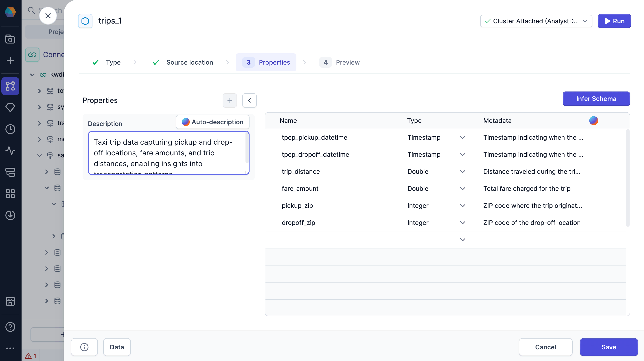Open the marketplace store icon in sidebar
Viewport: 644px width, 361px height.
pyautogui.click(x=10, y=301)
